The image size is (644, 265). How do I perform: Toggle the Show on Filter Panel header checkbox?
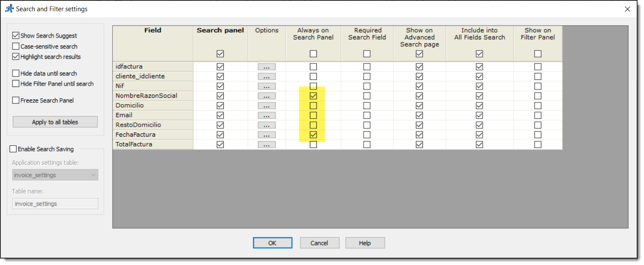[538, 54]
